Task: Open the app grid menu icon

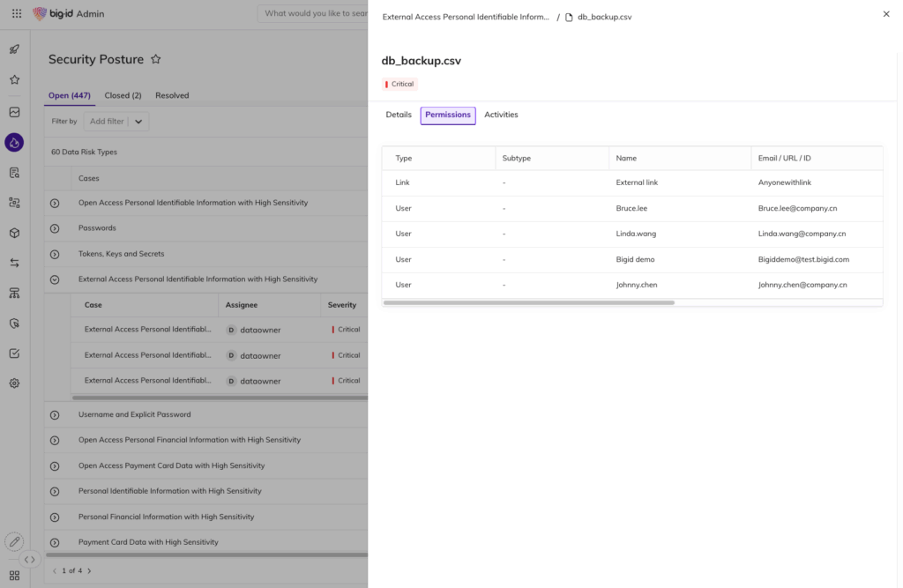Action: pyautogui.click(x=15, y=14)
